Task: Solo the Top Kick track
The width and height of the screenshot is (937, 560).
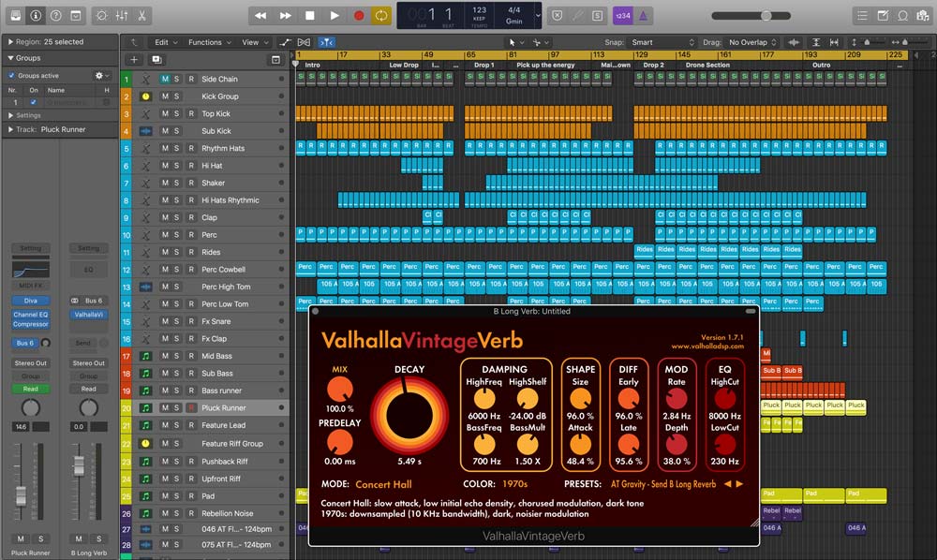Action: [x=177, y=114]
